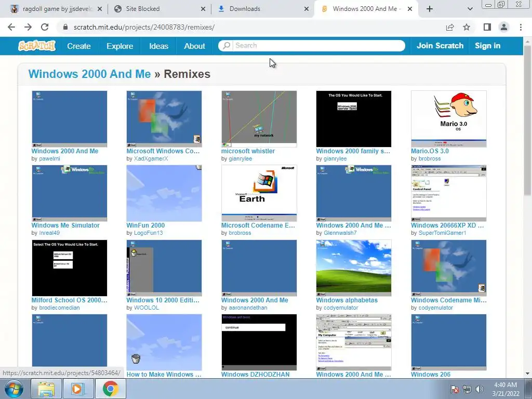Click the Scratch logo
The height and width of the screenshot is (399, 532).
coord(37,46)
